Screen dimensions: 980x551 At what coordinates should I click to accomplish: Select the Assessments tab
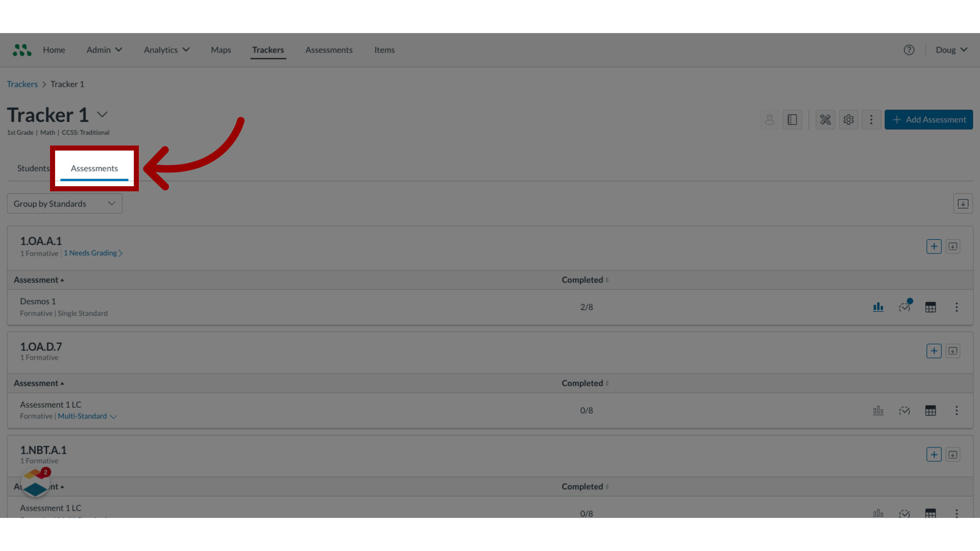(x=94, y=168)
